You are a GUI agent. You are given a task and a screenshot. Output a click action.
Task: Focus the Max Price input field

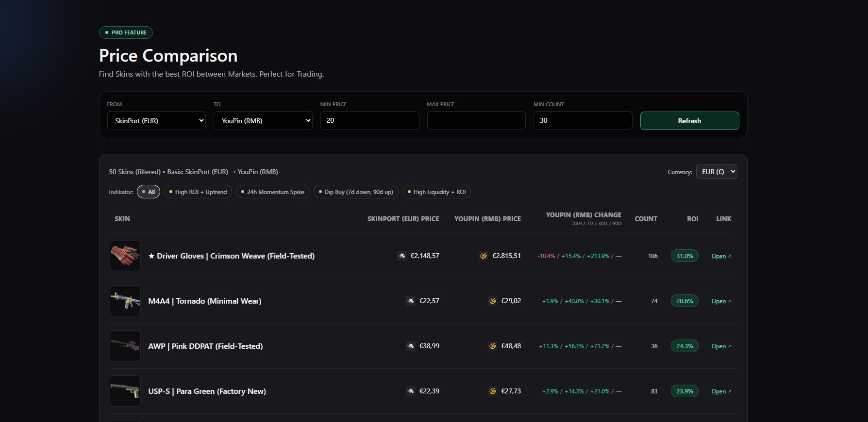tap(476, 120)
